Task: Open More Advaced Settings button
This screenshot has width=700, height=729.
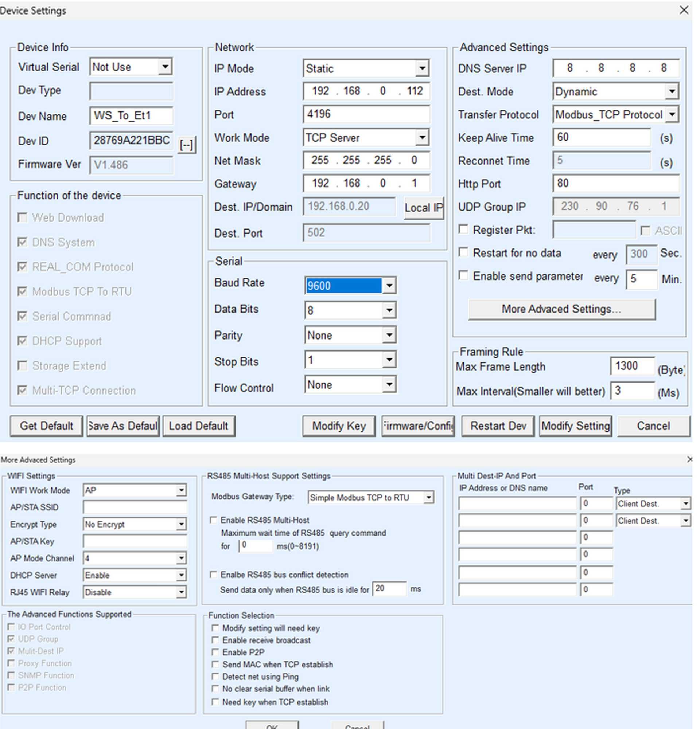Action: point(561,309)
